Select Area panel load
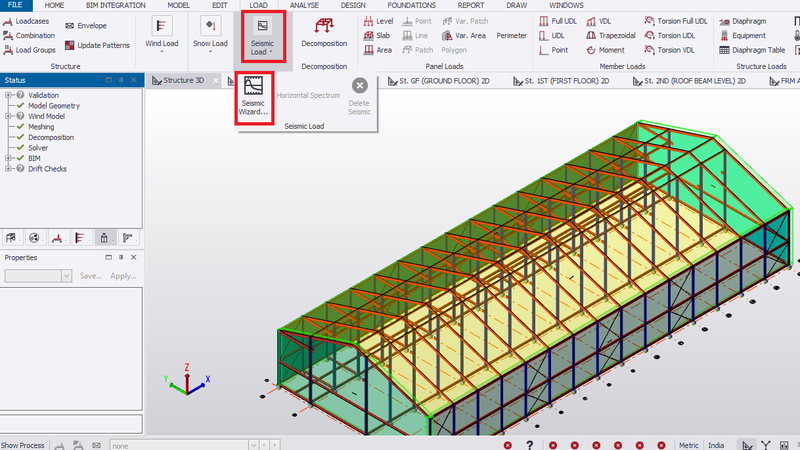Screen dimensions: 800x450 click(378, 50)
